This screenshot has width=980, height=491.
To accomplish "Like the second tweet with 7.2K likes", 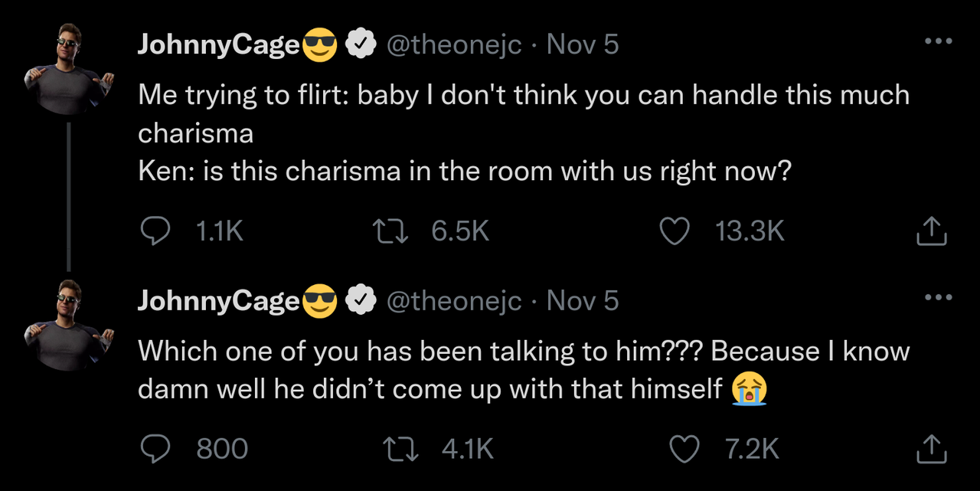I will coord(684,449).
